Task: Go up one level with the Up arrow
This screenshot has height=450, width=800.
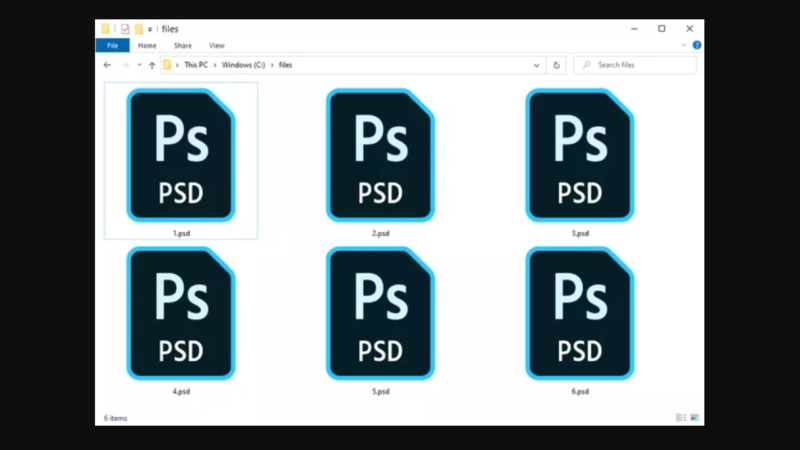Action: pos(152,65)
